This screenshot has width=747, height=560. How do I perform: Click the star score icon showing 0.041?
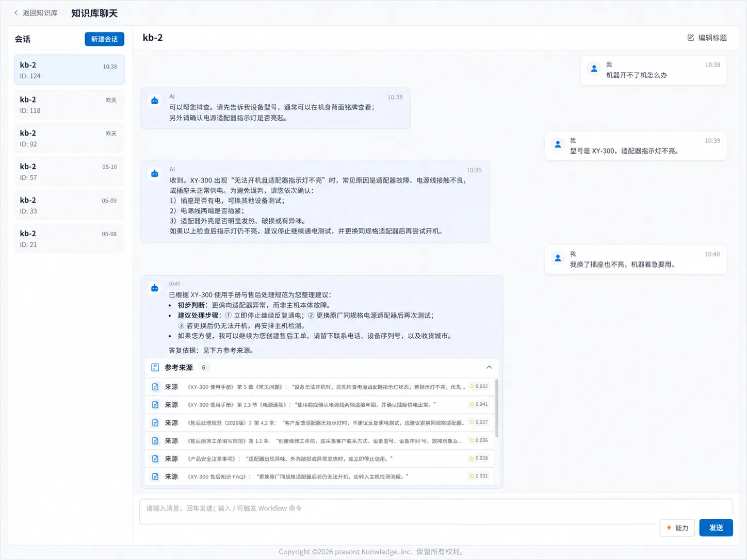pyautogui.click(x=472, y=404)
